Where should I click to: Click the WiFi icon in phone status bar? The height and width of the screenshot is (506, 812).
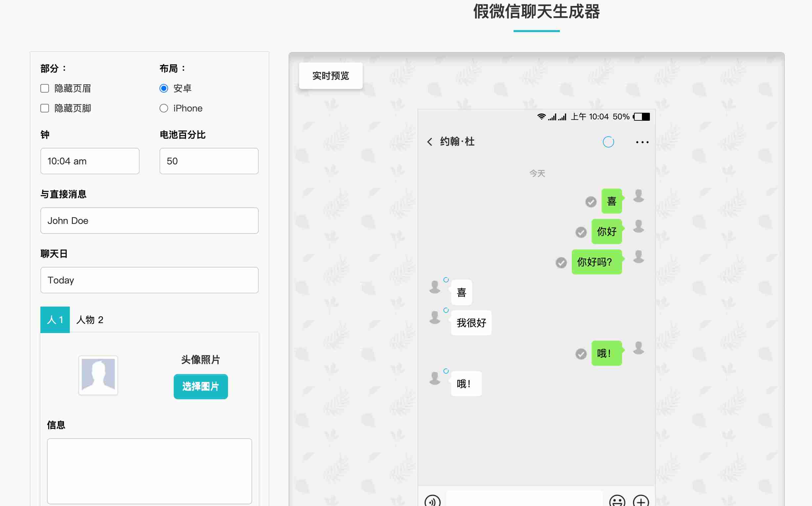coord(541,117)
